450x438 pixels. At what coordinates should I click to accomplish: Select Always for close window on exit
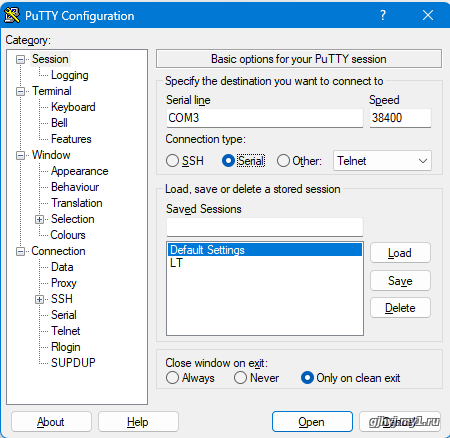[172, 378]
